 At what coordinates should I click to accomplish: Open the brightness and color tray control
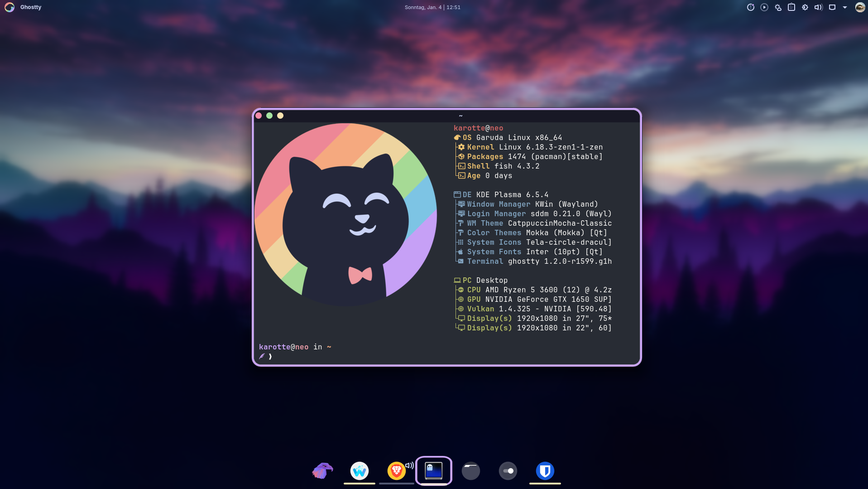click(x=805, y=7)
